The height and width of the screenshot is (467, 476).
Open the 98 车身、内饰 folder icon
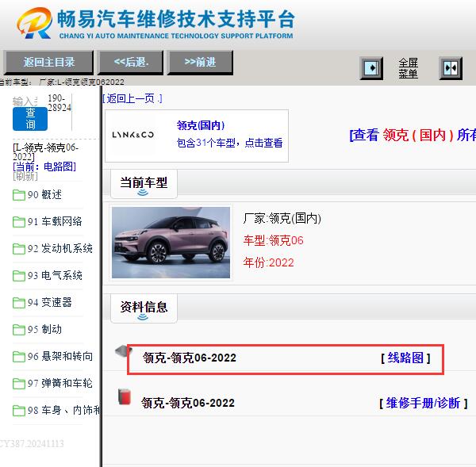pos(19,411)
